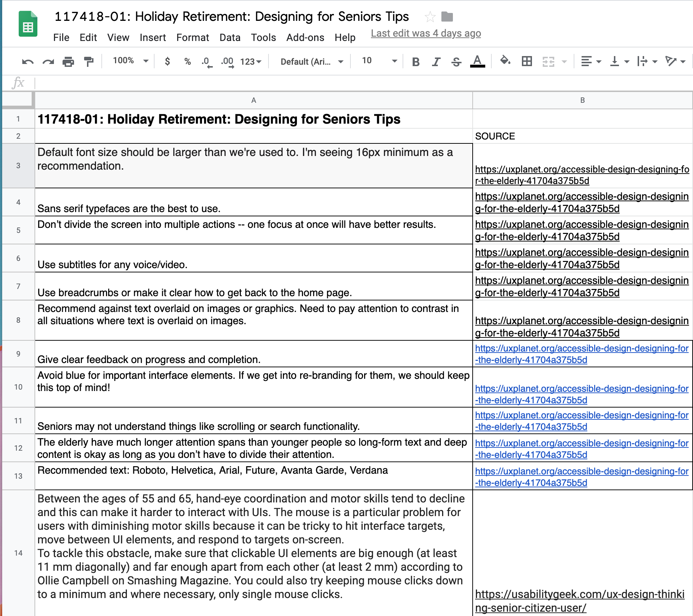The height and width of the screenshot is (616, 693).
Task: Select the 'Seniors may not understand' cell
Action: (254, 421)
